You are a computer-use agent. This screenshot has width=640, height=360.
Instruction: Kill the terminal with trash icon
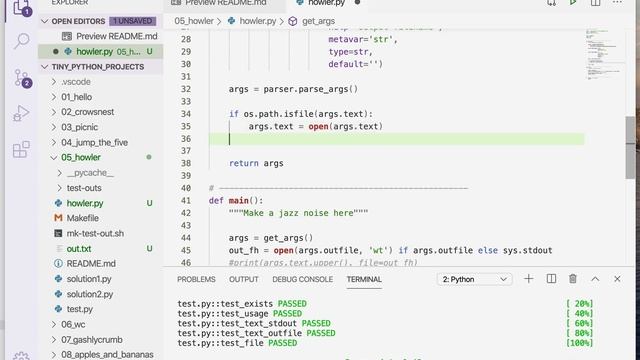tap(573, 279)
